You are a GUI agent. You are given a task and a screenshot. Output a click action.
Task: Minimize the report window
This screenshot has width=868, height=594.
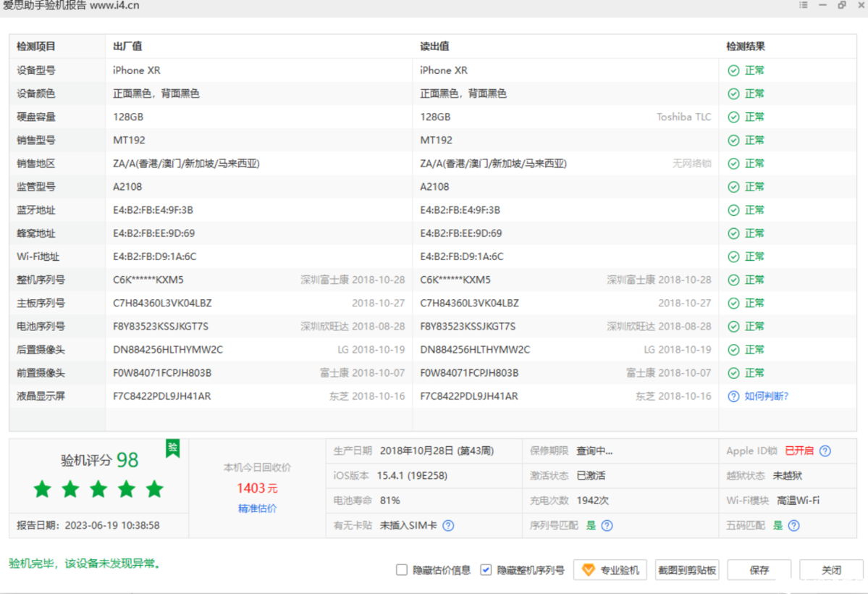click(x=822, y=5)
